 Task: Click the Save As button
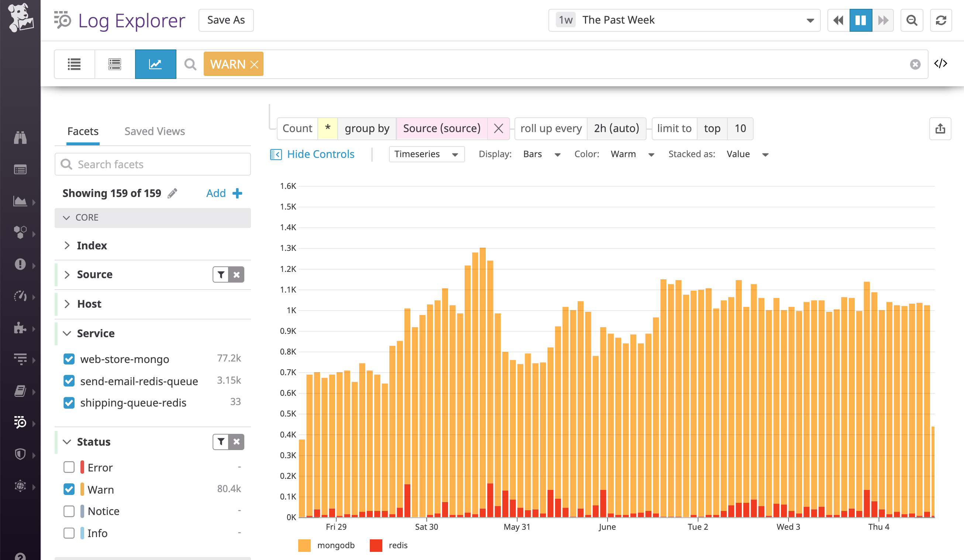point(225,20)
